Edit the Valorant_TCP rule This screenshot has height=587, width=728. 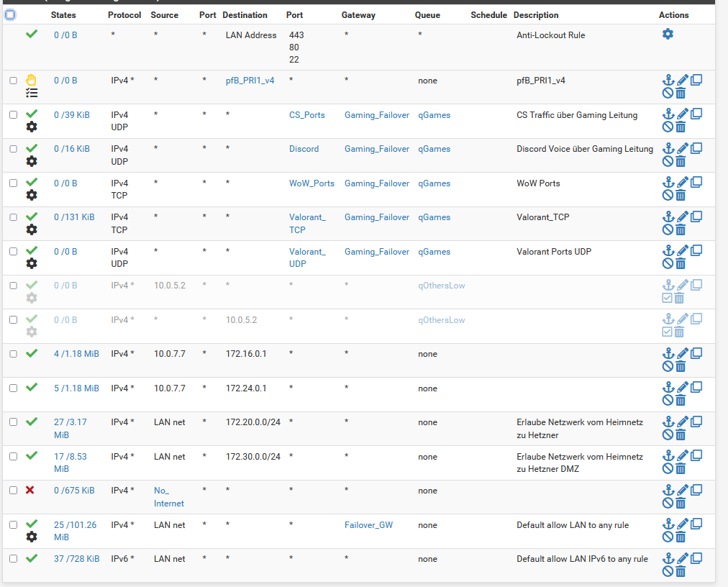pyautogui.click(x=682, y=217)
